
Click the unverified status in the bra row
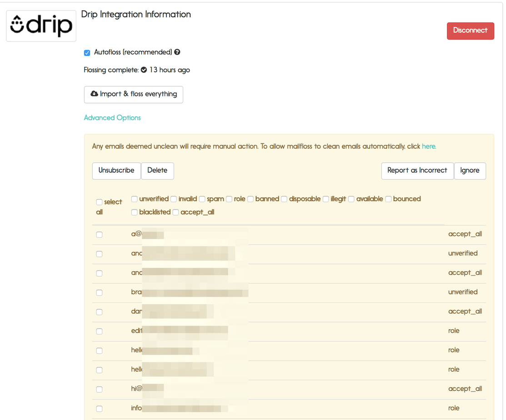pyautogui.click(x=463, y=292)
